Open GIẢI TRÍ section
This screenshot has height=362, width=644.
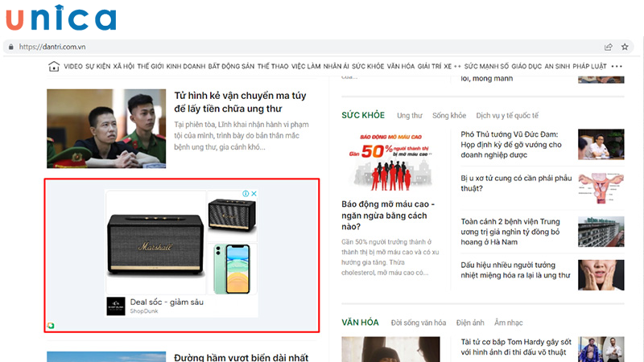pos(429,66)
